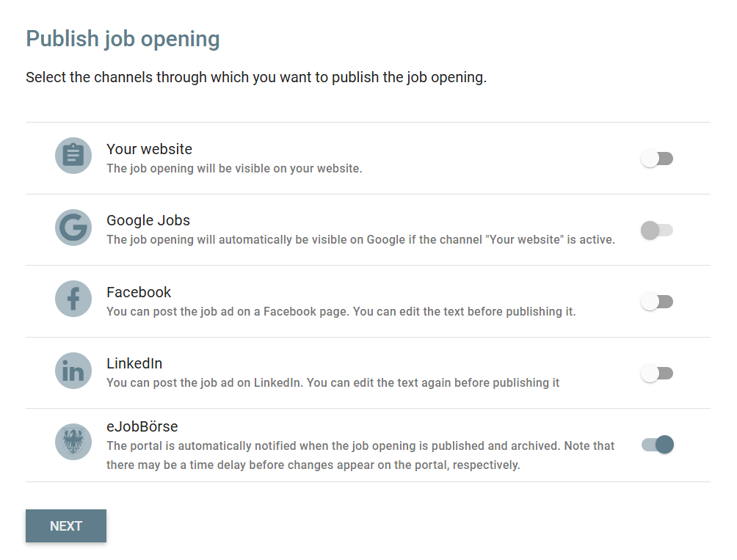Click the Facebook logo icon
The width and height of the screenshot is (737, 560).
(73, 299)
